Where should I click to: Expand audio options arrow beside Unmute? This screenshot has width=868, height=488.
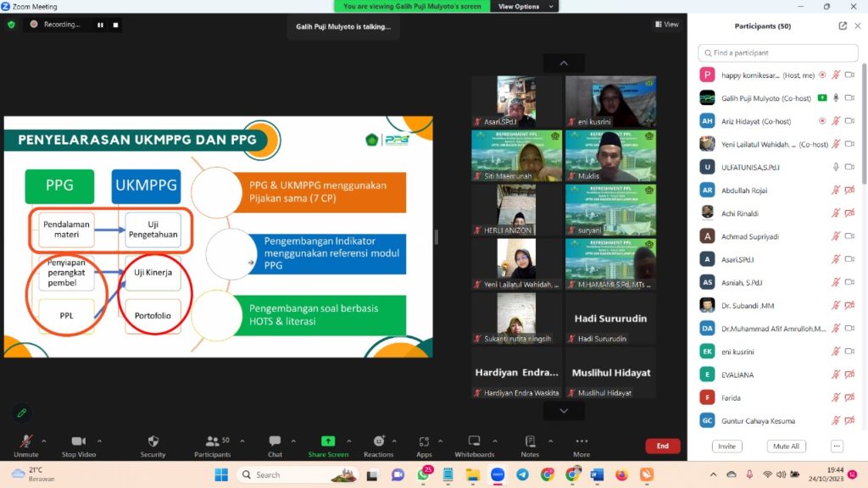click(44, 441)
